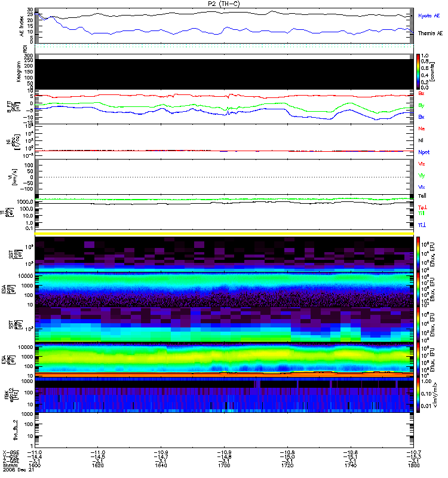This screenshot has height=478, width=448.
Task: Click the X-GSE value -10.7
Action: click(x=413, y=453)
